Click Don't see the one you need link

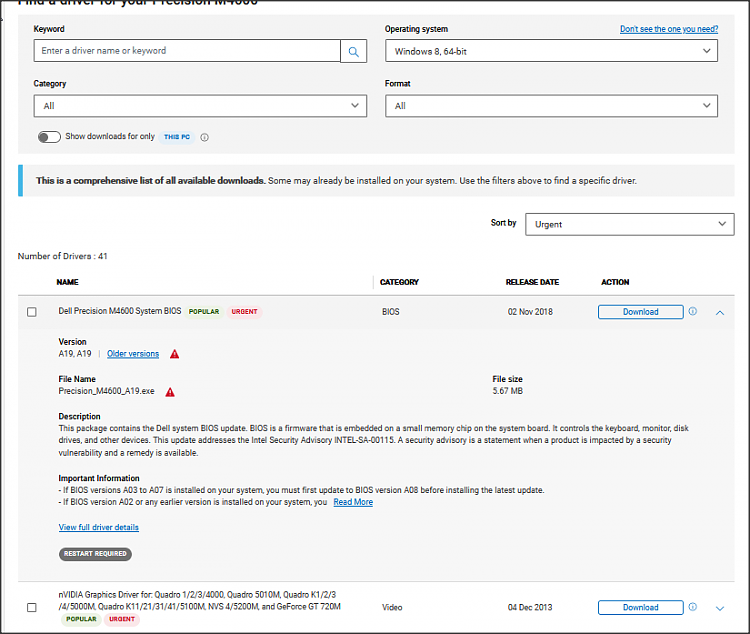click(x=669, y=29)
